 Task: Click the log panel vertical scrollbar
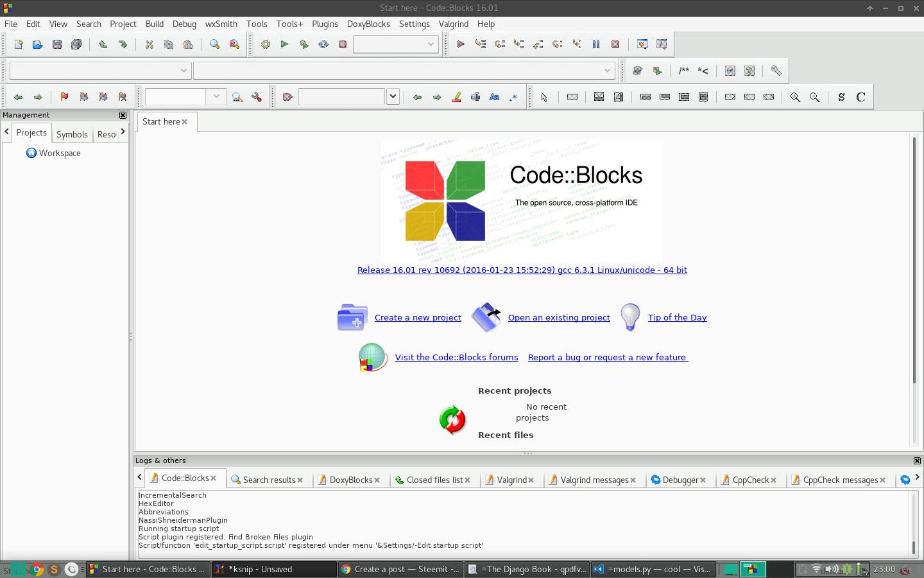coord(914,548)
